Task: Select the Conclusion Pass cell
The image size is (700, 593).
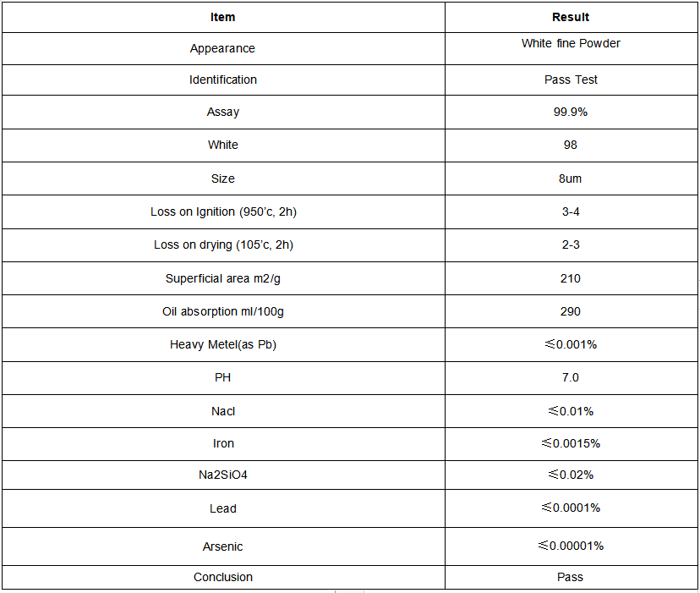Action: point(571,577)
